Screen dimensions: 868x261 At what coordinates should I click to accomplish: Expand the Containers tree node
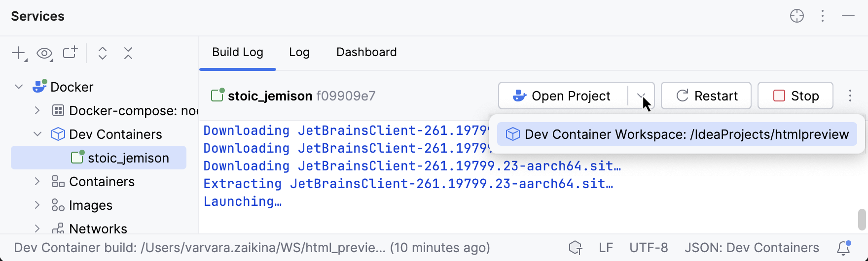[37, 182]
